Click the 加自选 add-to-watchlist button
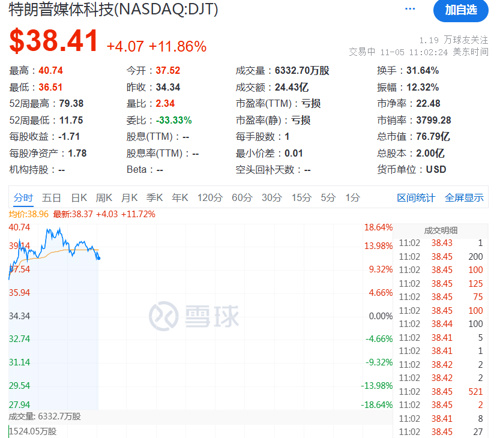Image resolution: width=500 pixels, height=438 pixels. pos(460,10)
